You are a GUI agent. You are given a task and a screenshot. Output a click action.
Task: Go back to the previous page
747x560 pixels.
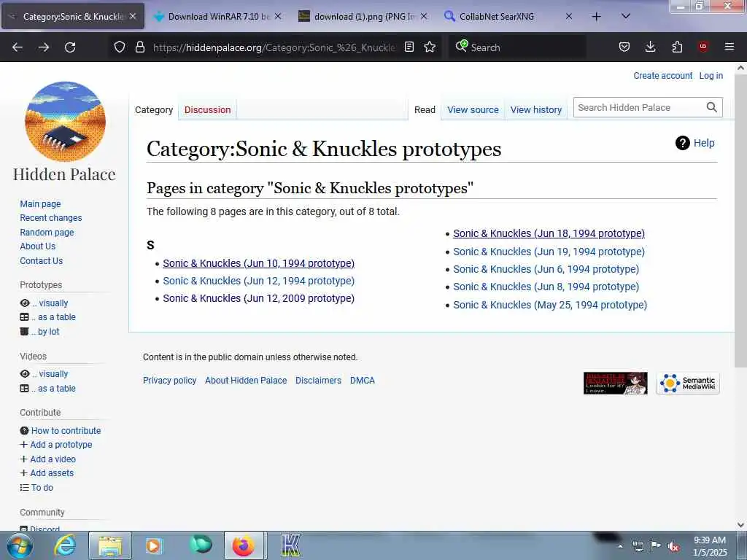pyautogui.click(x=18, y=47)
